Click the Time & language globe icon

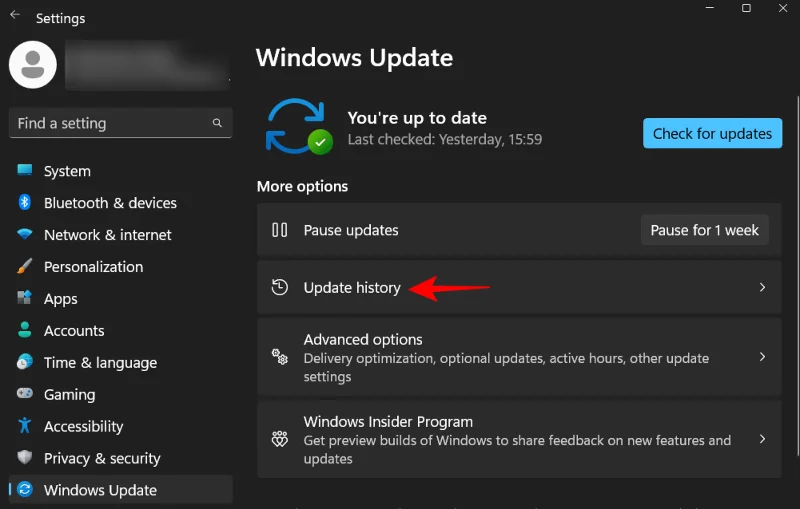[x=24, y=362]
